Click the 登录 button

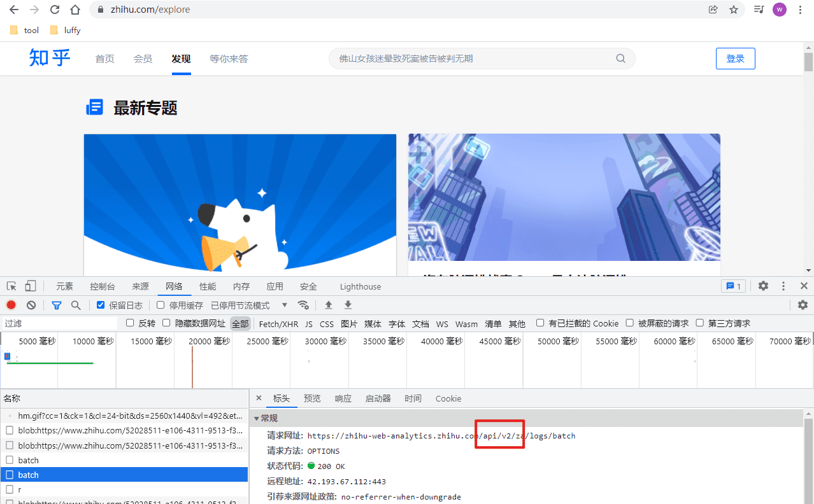tap(736, 59)
